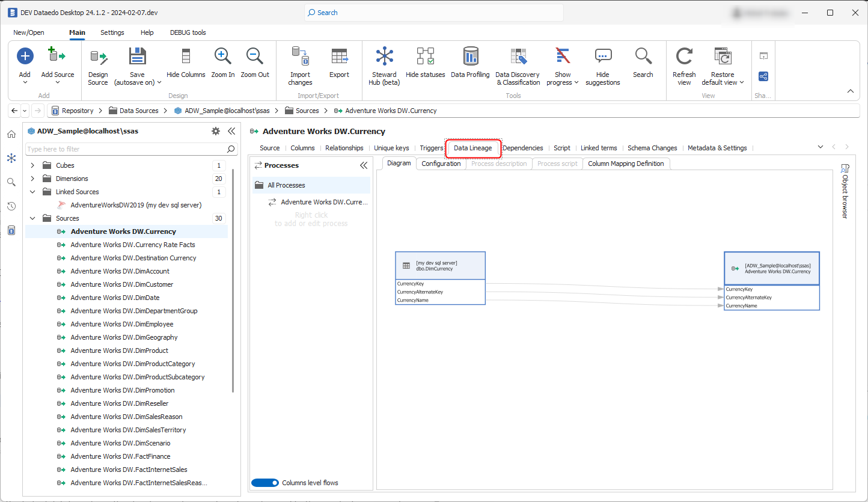Collapse the navigation tree panel
The width and height of the screenshot is (868, 502).
[231, 131]
